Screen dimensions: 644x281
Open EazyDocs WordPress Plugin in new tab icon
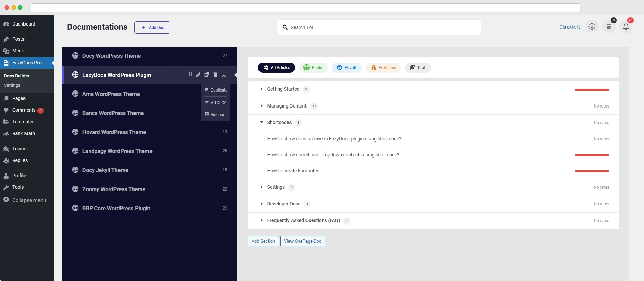click(207, 75)
